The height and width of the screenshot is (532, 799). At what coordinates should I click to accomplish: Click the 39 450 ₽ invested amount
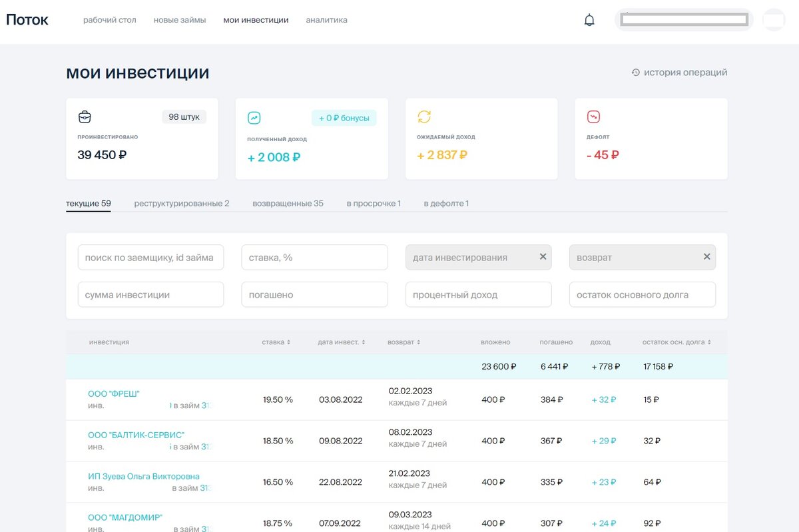tap(103, 155)
